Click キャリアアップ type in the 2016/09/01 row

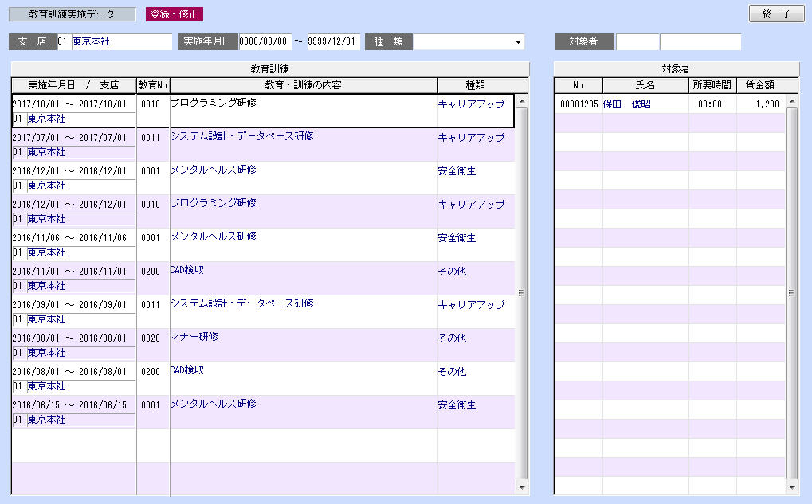pos(471,305)
